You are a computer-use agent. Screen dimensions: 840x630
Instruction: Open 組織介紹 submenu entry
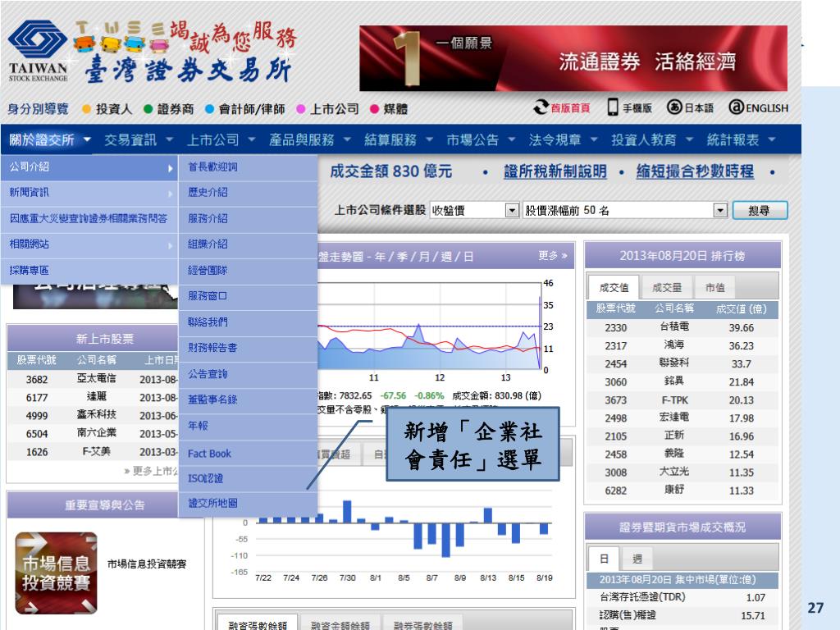248,244
